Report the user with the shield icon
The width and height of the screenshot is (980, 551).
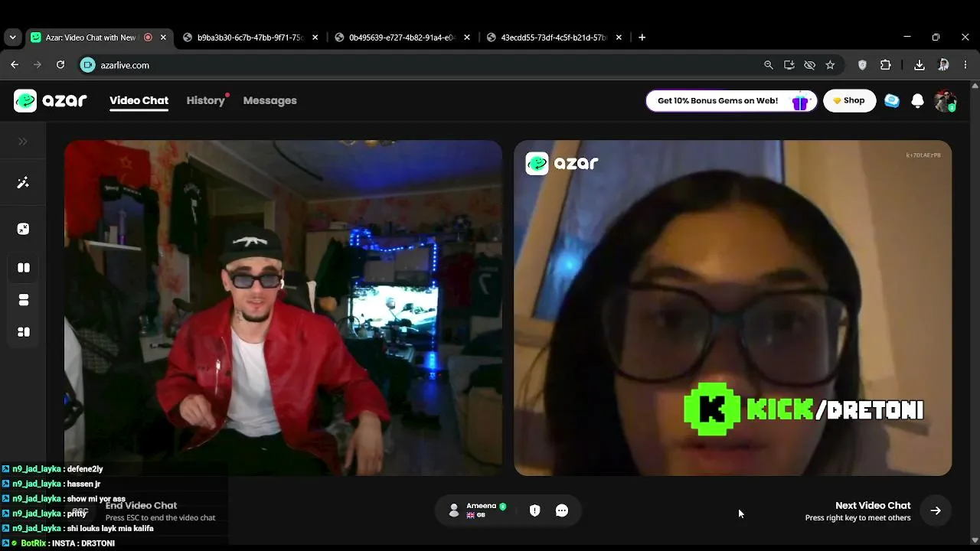coord(535,510)
